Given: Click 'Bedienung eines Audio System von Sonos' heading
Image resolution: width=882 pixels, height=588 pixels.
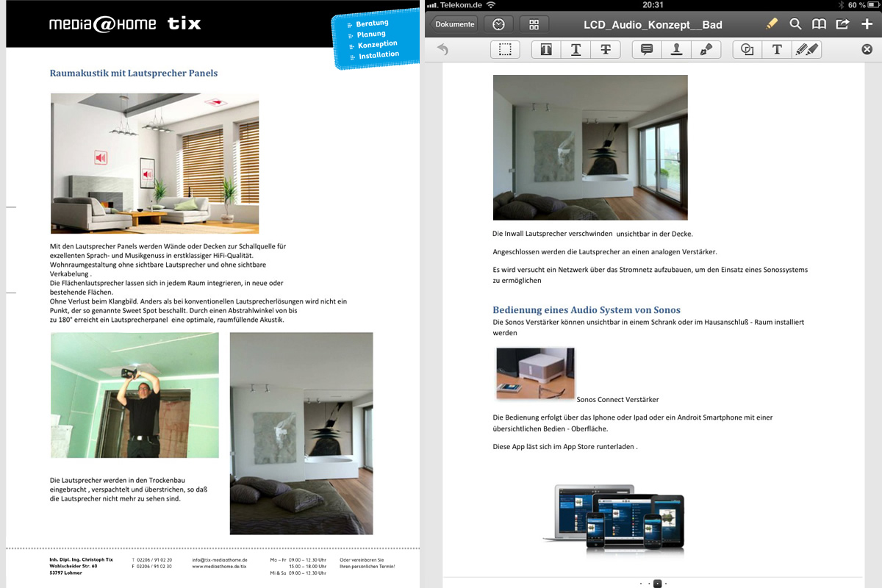Looking at the screenshot, I should (587, 309).
